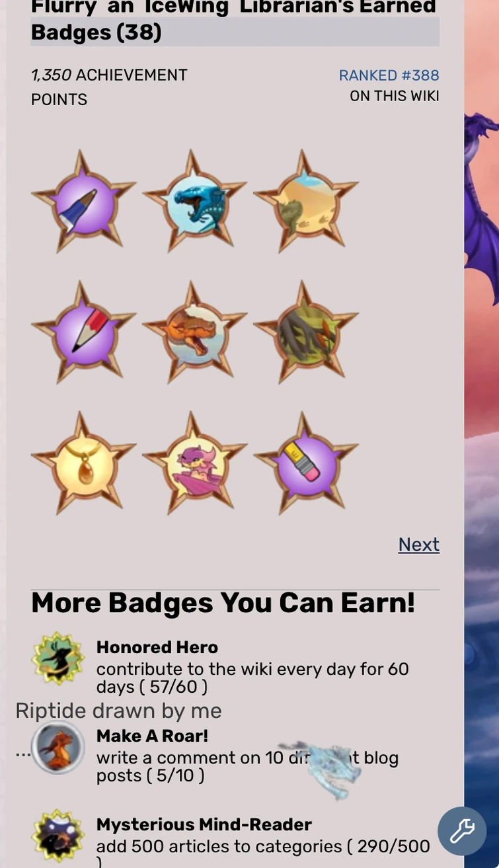Select the pink dragonet badge
This screenshot has width=499, height=868.
(195, 464)
